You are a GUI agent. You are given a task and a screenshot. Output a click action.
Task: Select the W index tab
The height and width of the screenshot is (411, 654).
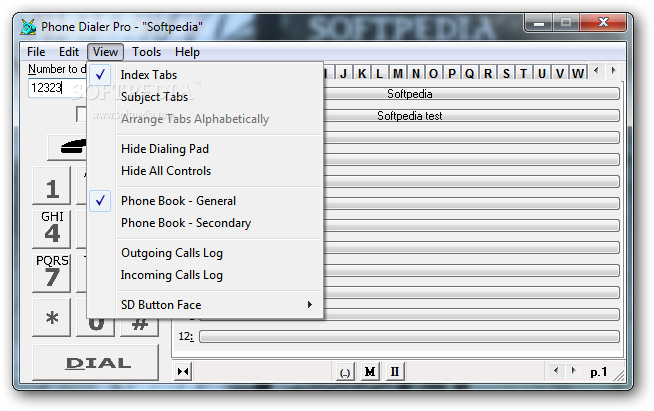pos(578,74)
